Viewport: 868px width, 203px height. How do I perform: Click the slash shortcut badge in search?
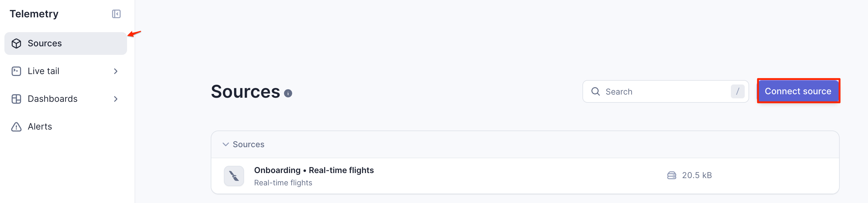pos(738,91)
